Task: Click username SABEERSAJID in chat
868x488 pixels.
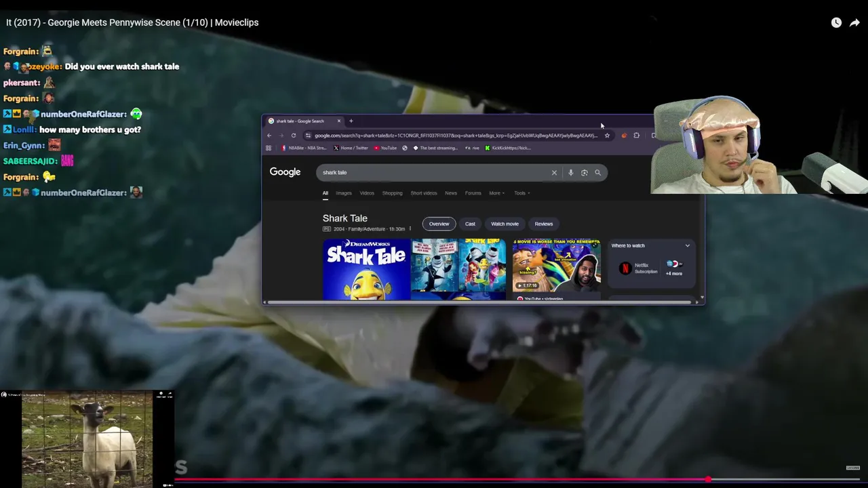Action: [x=31, y=161]
